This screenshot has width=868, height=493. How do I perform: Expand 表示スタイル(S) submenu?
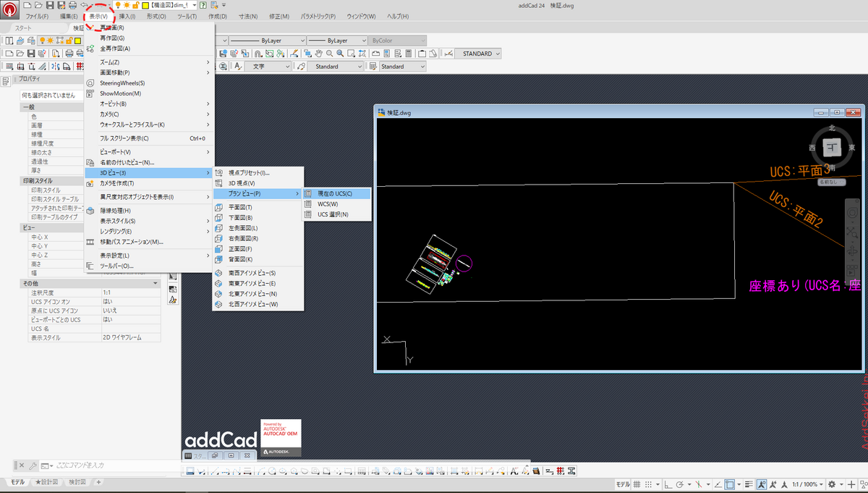pos(149,221)
